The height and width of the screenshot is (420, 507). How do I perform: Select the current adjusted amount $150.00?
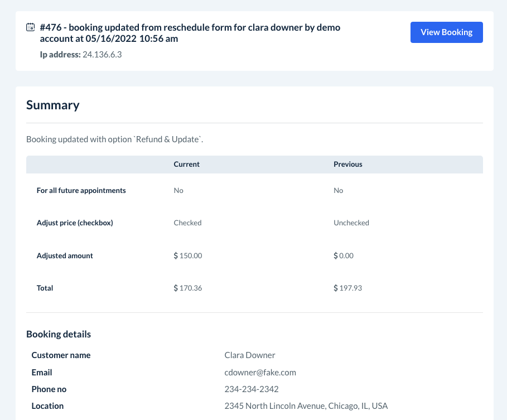(188, 255)
